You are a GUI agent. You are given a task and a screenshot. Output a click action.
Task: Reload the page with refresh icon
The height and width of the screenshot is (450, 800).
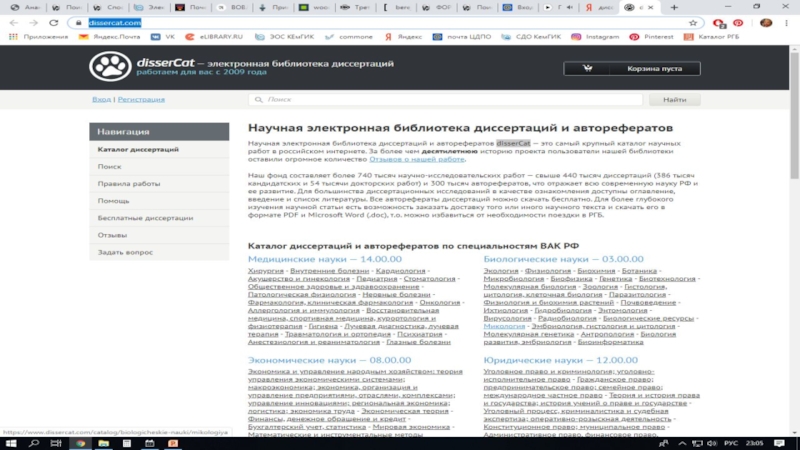coord(52,22)
